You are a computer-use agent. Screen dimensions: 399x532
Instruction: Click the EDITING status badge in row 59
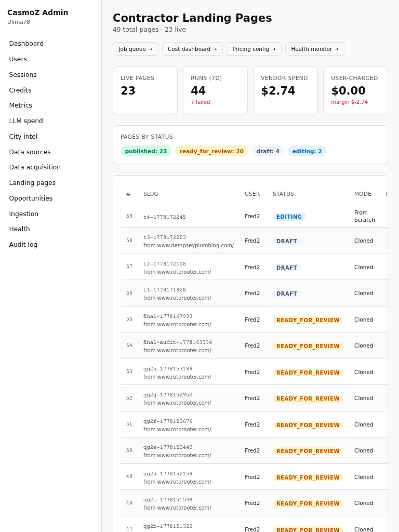(289, 217)
